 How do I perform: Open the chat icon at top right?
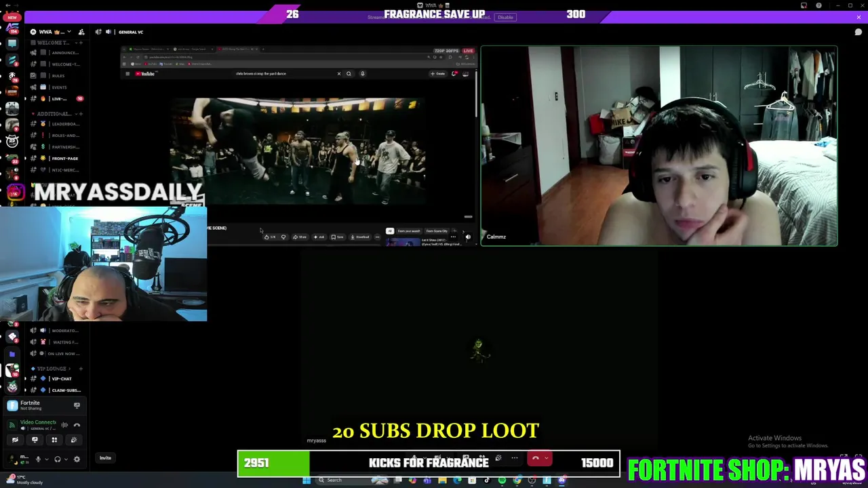[858, 32]
